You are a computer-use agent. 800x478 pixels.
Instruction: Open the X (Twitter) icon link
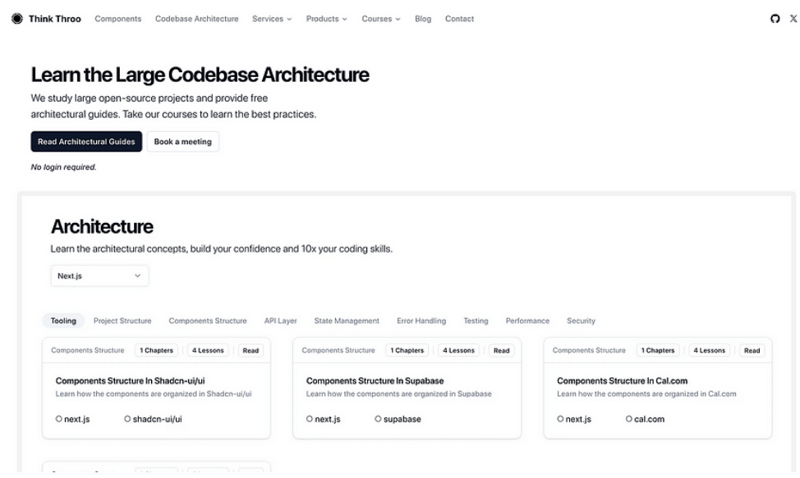tap(793, 19)
